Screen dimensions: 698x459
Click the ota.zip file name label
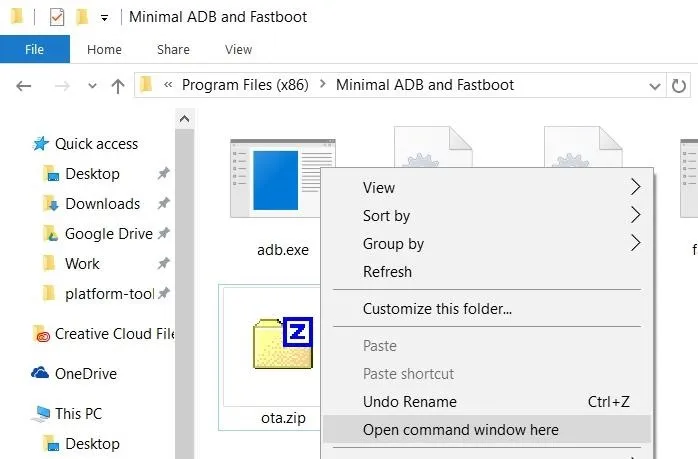click(x=283, y=418)
